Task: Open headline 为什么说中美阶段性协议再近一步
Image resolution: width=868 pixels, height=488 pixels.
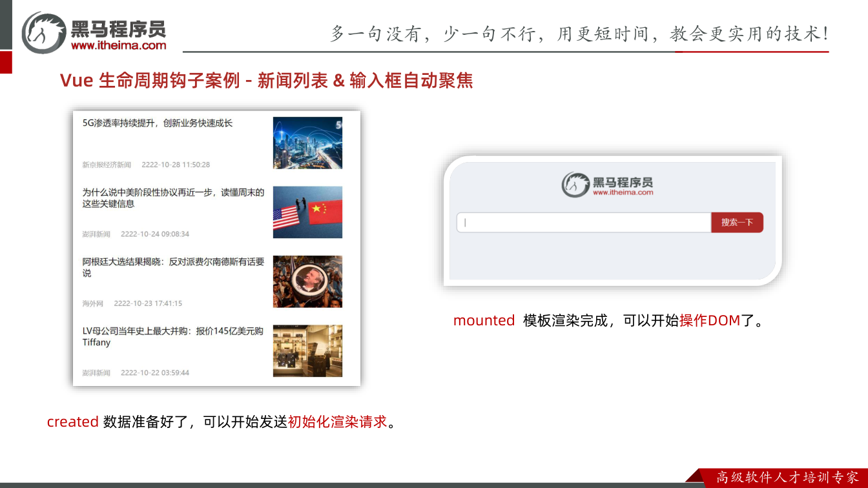Action: coord(173,198)
